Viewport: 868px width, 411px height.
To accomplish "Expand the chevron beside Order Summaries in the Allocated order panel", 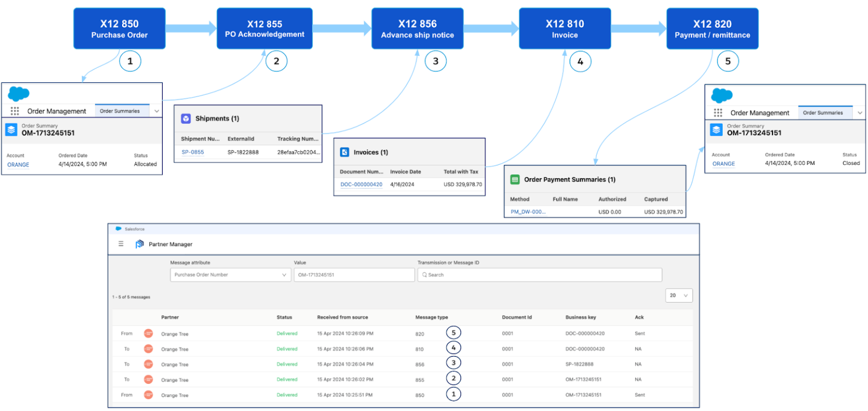I will click(x=157, y=111).
